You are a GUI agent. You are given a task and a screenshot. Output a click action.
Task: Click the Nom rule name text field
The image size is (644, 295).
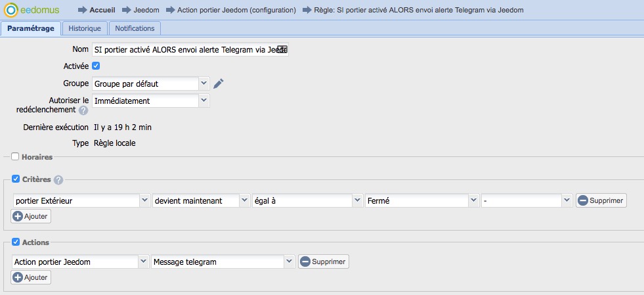coord(184,49)
